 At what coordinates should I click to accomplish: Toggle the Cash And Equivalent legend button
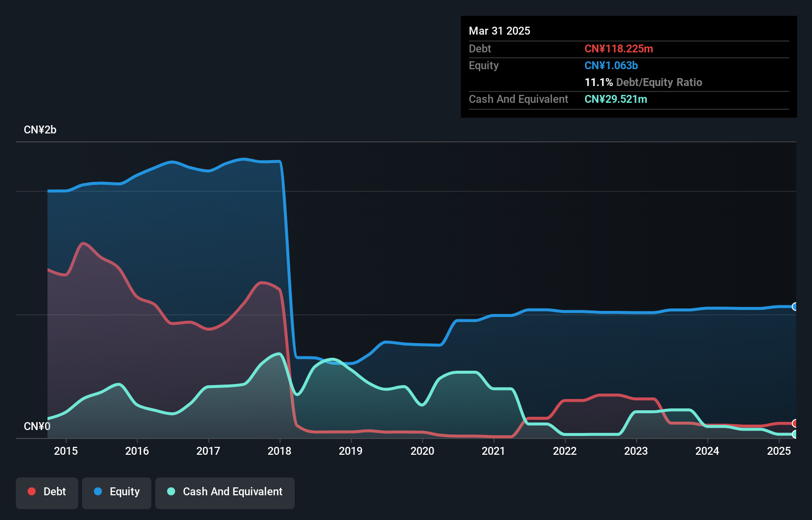(225, 493)
